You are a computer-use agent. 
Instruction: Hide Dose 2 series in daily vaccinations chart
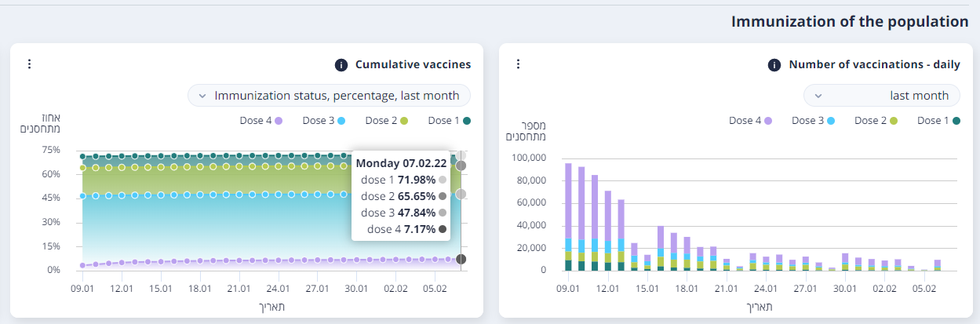coord(876,121)
